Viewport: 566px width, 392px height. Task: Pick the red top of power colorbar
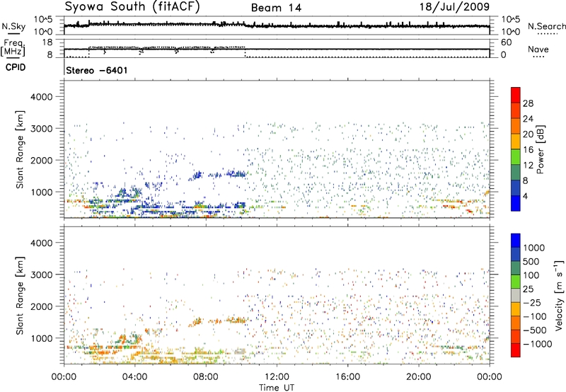click(x=516, y=96)
